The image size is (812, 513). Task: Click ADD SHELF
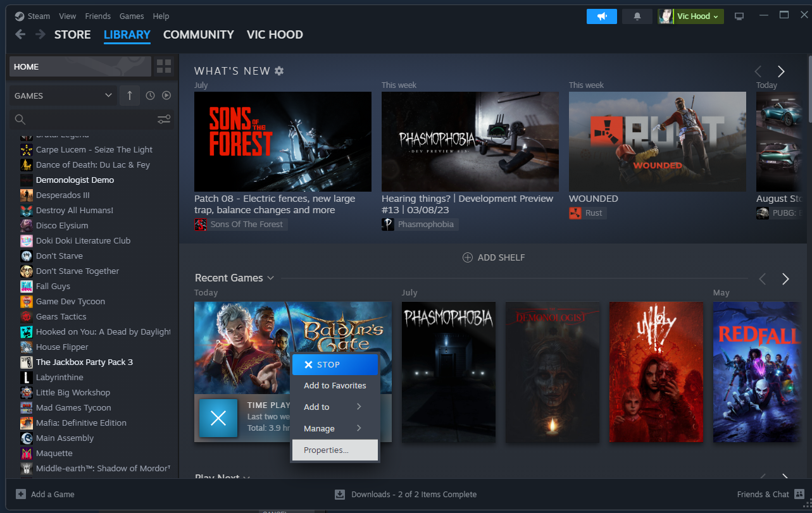(x=494, y=257)
